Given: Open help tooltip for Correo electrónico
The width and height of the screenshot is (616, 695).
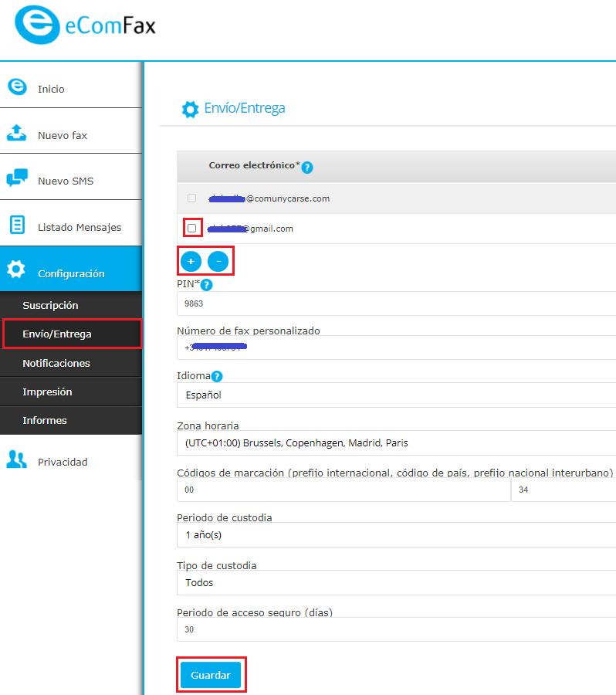Looking at the screenshot, I should 307,168.
